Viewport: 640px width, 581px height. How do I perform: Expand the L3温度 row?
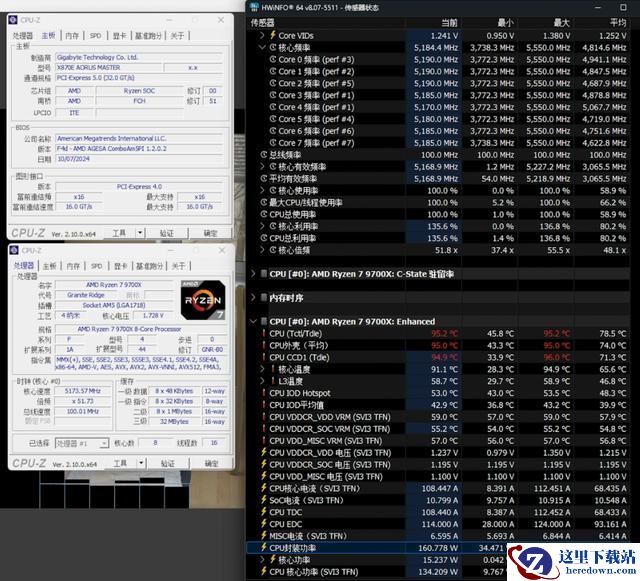(262, 381)
